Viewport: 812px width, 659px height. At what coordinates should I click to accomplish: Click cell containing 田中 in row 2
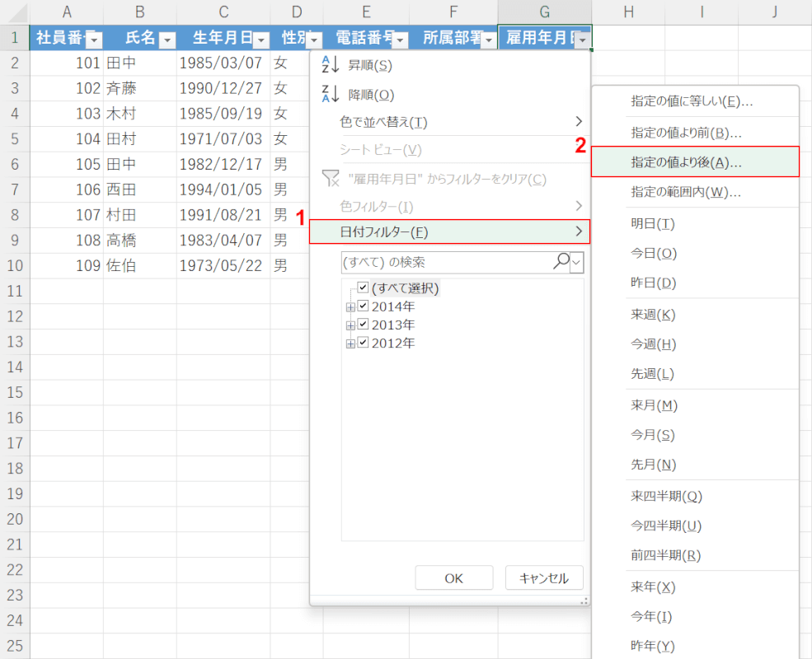click(140, 63)
